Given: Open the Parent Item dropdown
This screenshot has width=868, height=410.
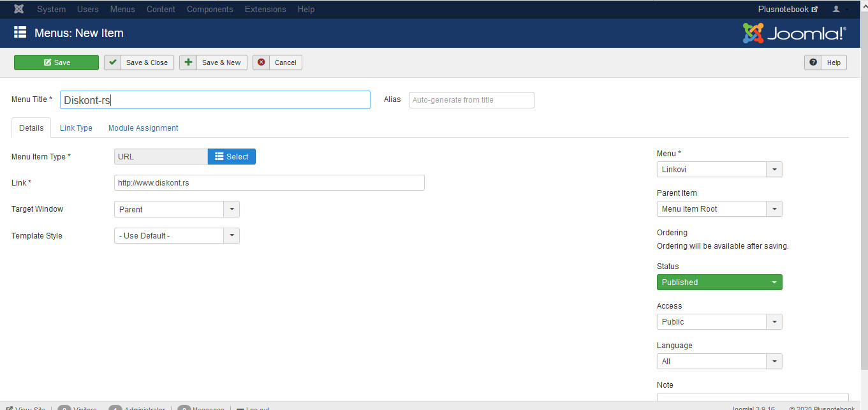Looking at the screenshot, I should pyautogui.click(x=719, y=209).
